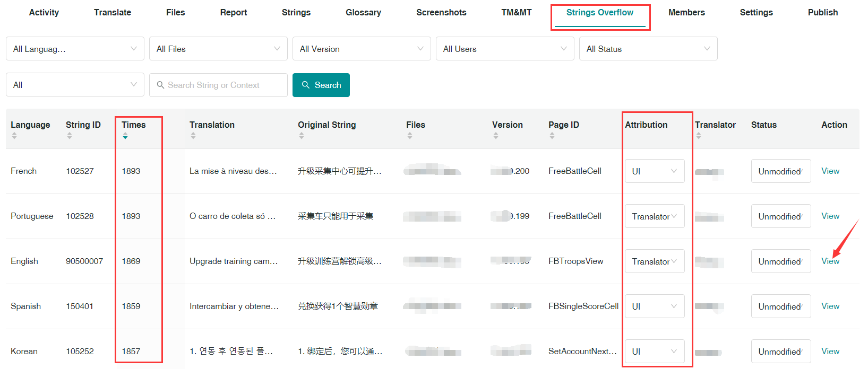This screenshot has width=868, height=369.
Task: Open the Glossary tab
Action: 364,12
